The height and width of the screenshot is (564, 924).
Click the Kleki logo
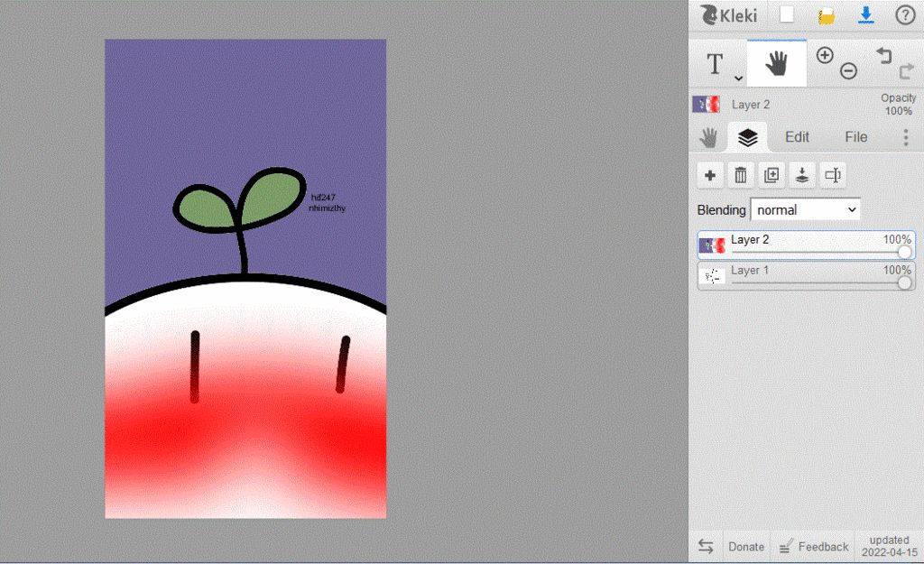729,14
